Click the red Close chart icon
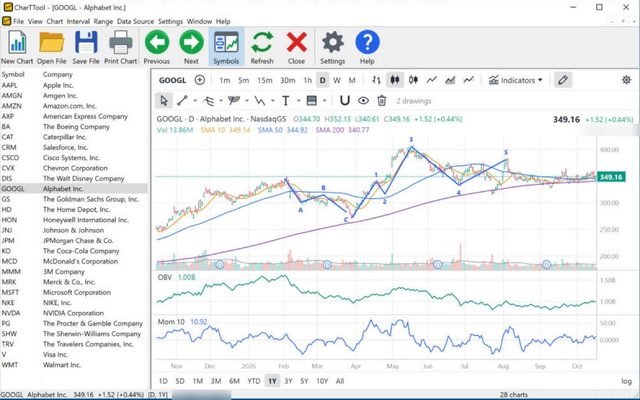The height and width of the screenshot is (400, 640). coord(296,47)
